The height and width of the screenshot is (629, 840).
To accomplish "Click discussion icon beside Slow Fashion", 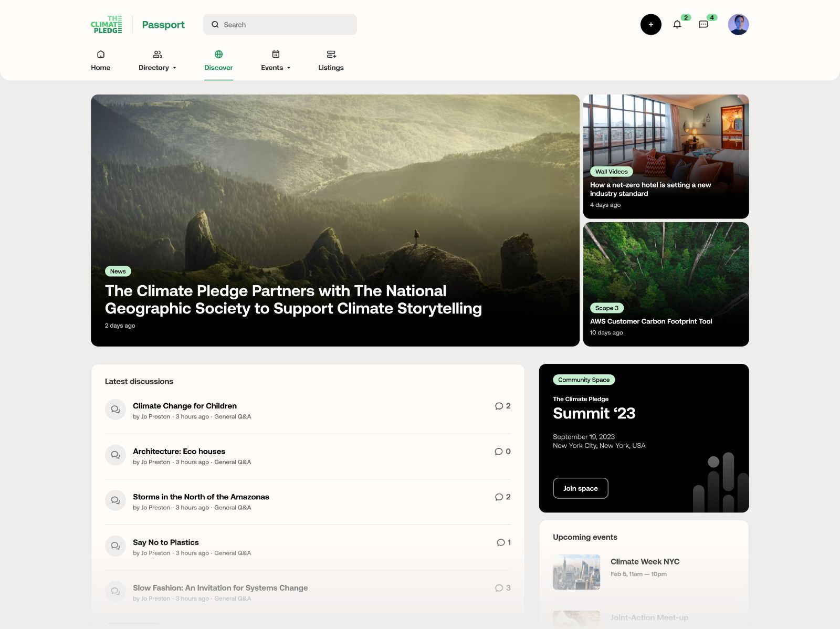I will 115,591.
